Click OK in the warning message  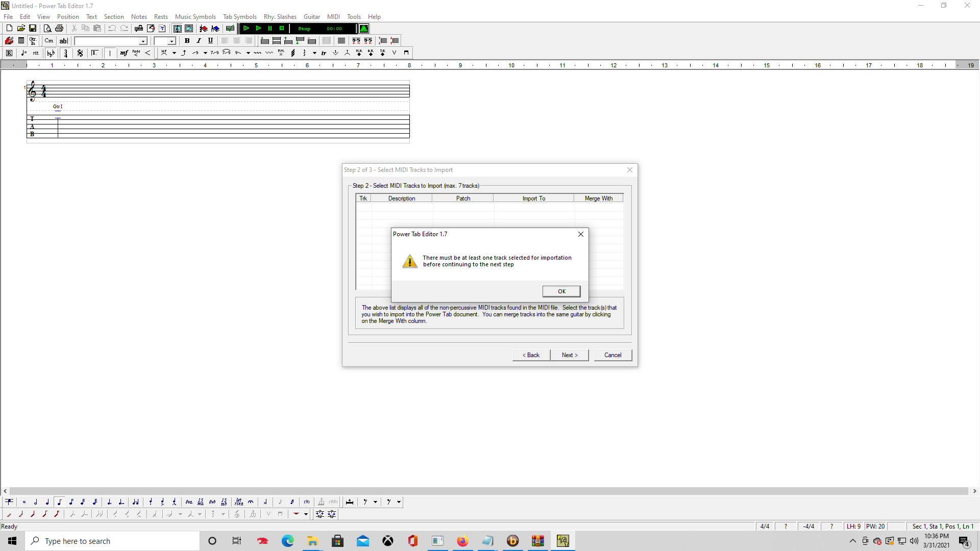pyautogui.click(x=561, y=291)
